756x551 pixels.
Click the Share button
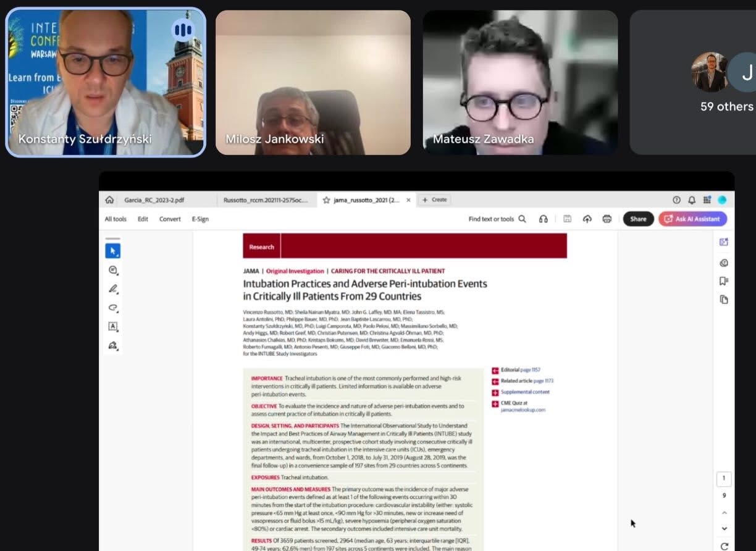coord(638,219)
